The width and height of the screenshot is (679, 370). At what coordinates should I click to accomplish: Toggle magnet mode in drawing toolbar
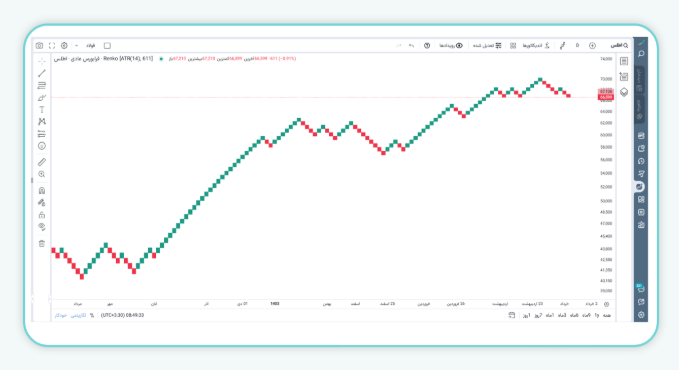[x=42, y=191]
